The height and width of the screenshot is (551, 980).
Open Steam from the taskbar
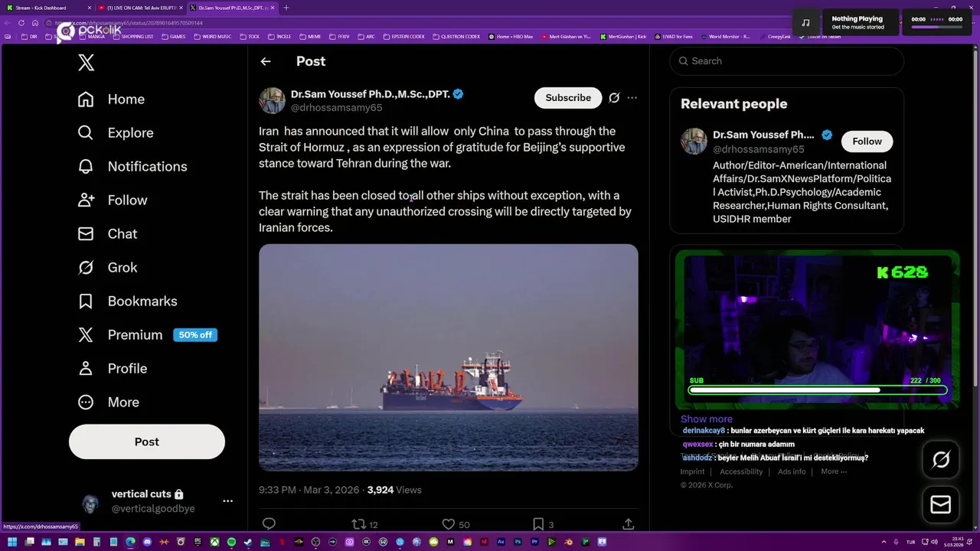point(247,543)
